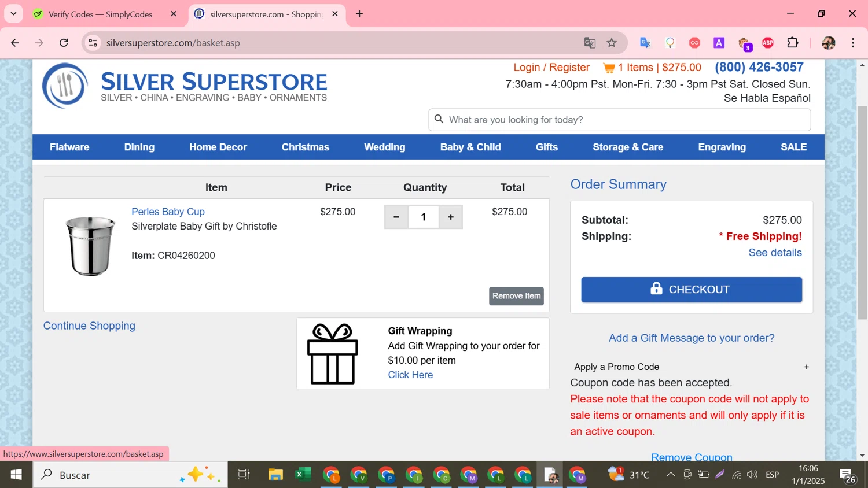Click the phone number (800) 426-3057

(759, 67)
